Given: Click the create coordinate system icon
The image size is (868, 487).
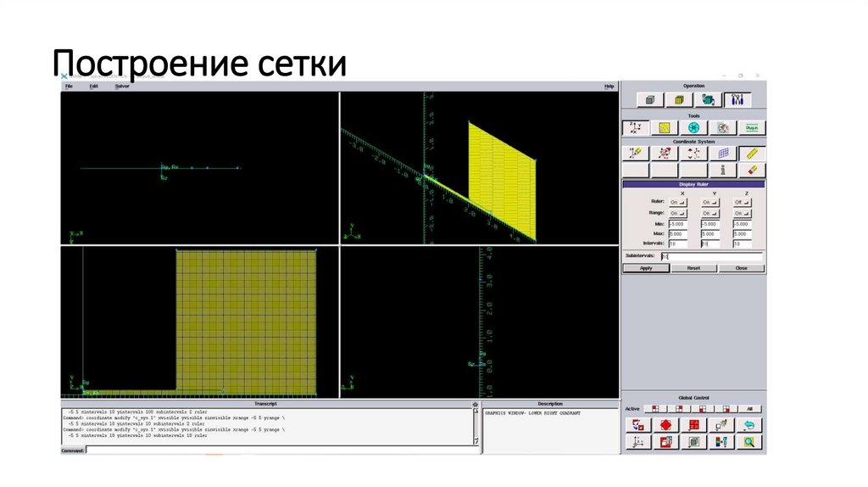Looking at the screenshot, I should pos(636,154).
